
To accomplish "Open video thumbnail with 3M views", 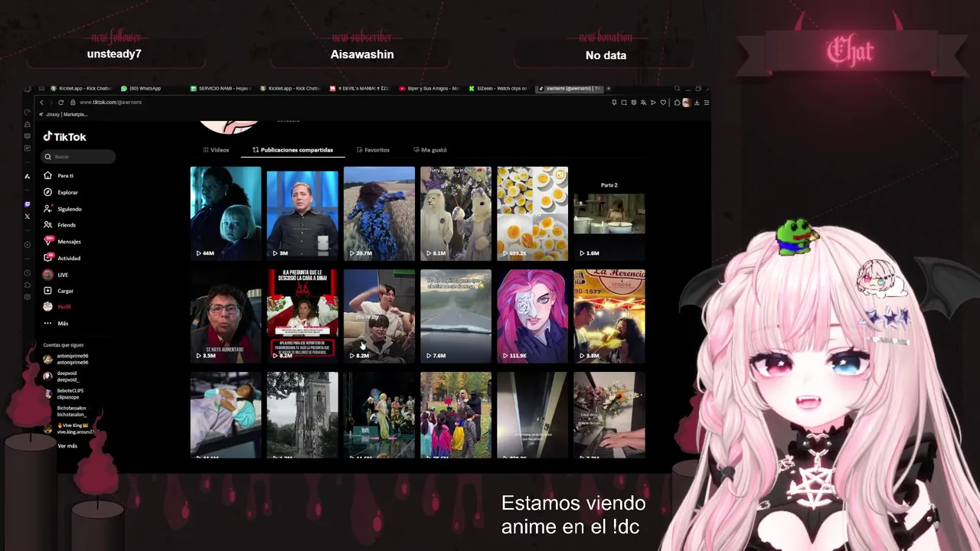I will click(302, 214).
